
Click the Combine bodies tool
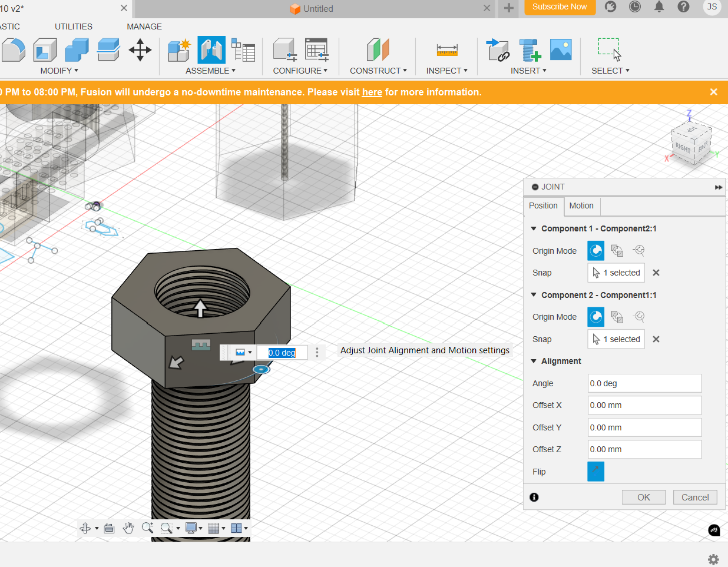(x=77, y=50)
